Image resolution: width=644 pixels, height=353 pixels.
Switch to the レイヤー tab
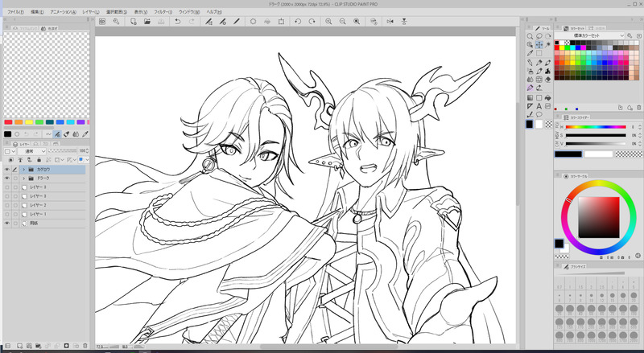21,144
